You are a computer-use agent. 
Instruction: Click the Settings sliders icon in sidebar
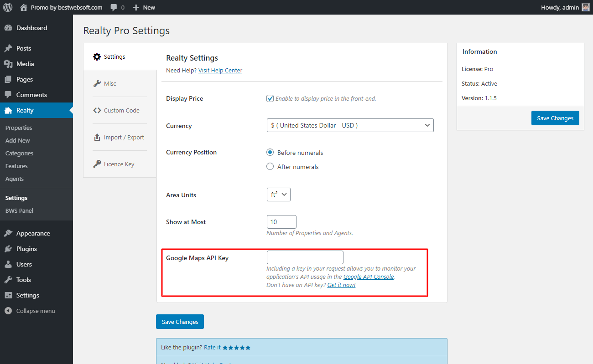(8, 295)
